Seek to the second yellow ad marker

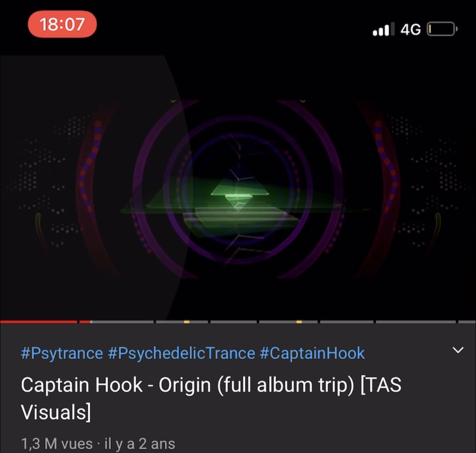point(299,321)
